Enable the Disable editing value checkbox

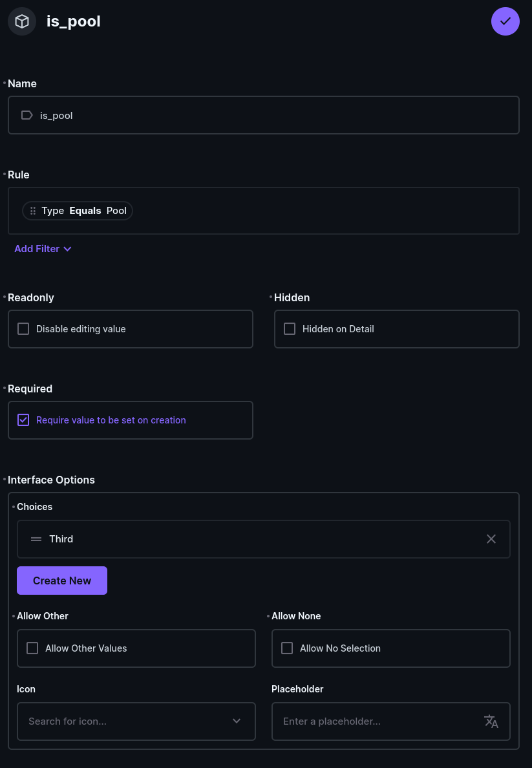pos(23,328)
